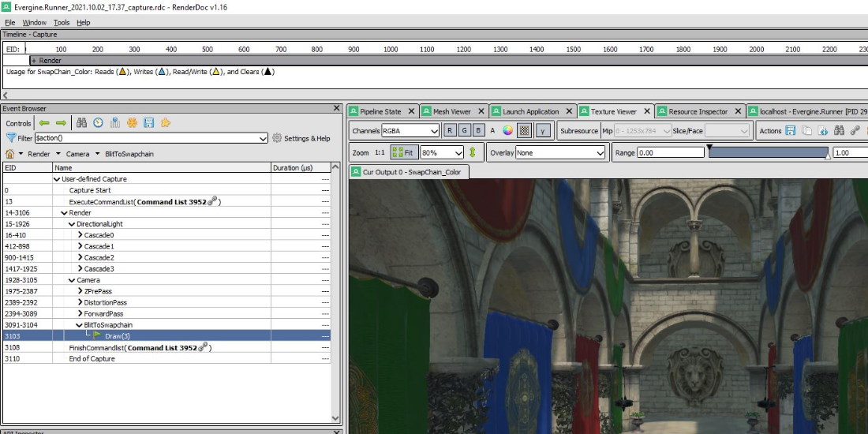The height and width of the screenshot is (434, 868).
Task: Click the orange bookmark asterisk icon
Action: coord(132,123)
